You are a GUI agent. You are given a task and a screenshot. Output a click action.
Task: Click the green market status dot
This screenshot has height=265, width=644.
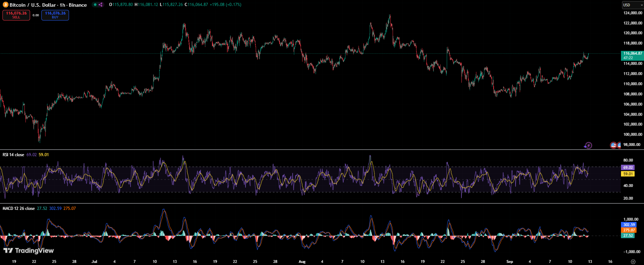coord(95,5)
